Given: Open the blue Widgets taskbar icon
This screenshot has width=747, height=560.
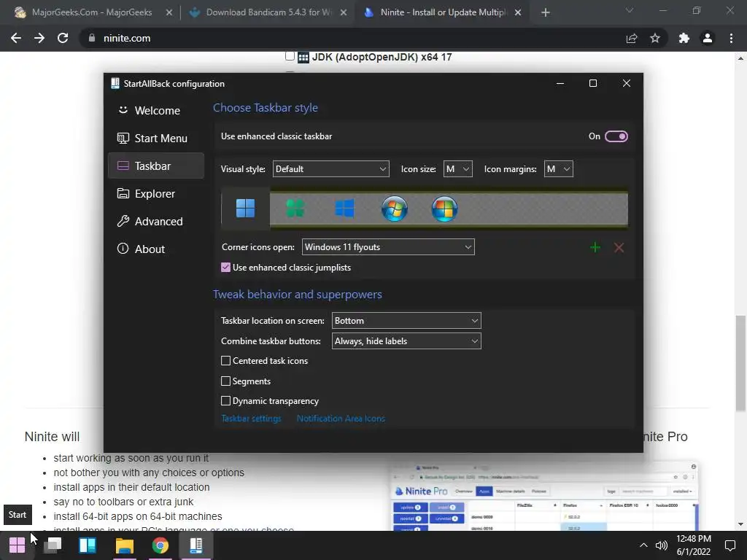Looking at the screenshot, I should click(88, 545).
